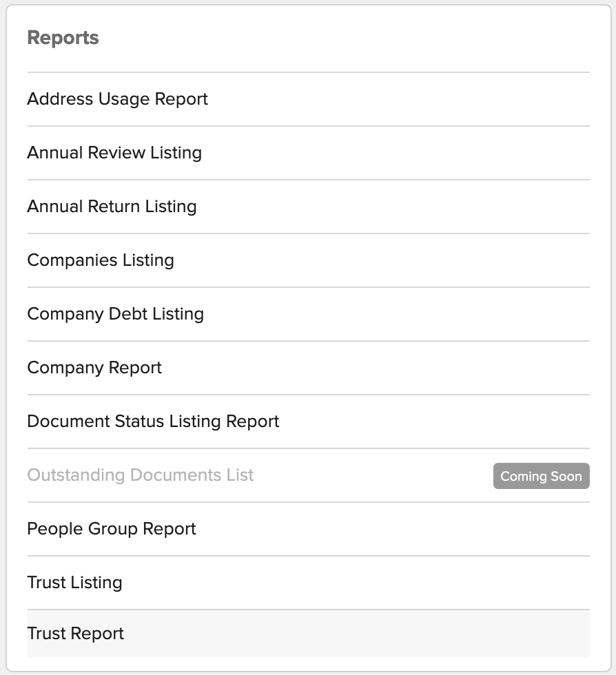View the listing of all companies
This screenshot has width=616, height=675.
click(309, 260)
